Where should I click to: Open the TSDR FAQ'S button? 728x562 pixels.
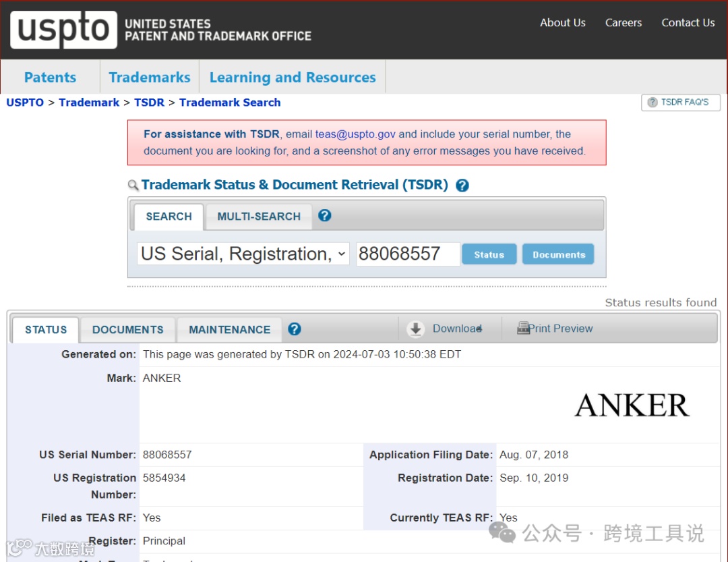point(681,103)
